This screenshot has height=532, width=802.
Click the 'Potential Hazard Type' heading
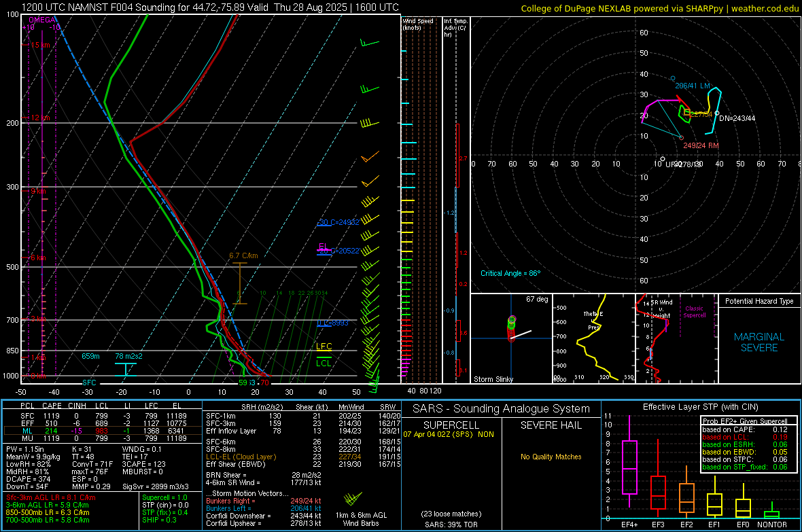point(759,301)
